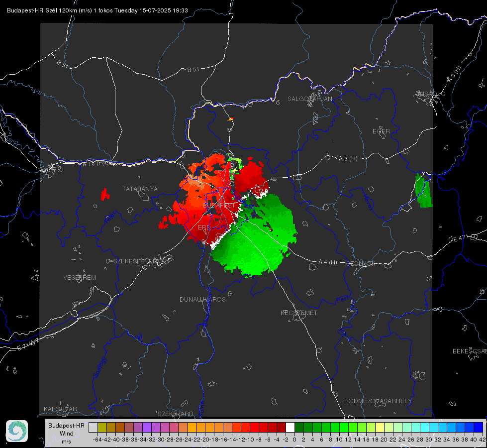Click the isolated green echo patch at the eastern map edge

[423, 190]
